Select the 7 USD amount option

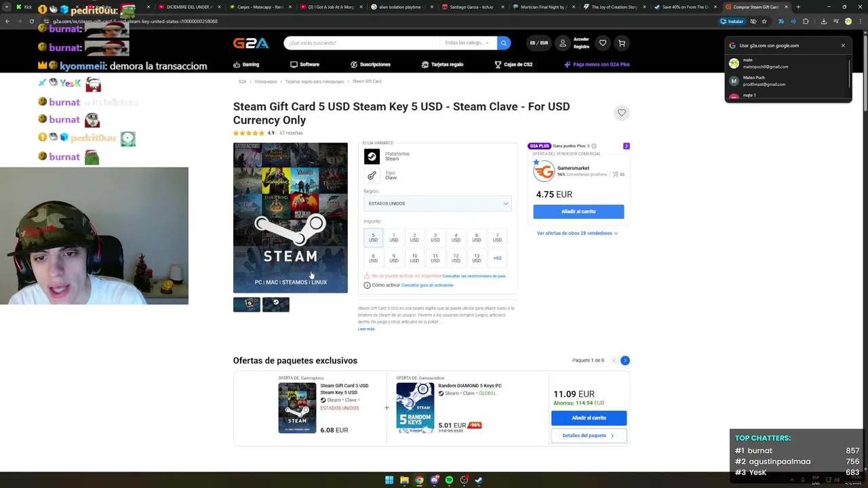[x=497, y=238]
